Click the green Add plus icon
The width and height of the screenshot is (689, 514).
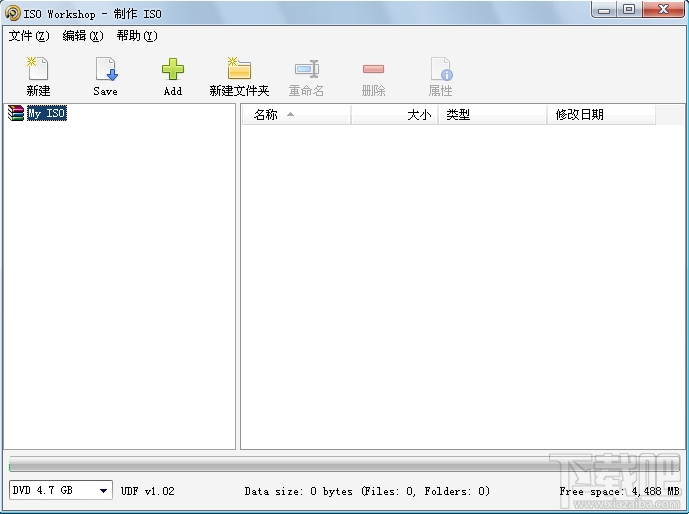click(173, 69)
